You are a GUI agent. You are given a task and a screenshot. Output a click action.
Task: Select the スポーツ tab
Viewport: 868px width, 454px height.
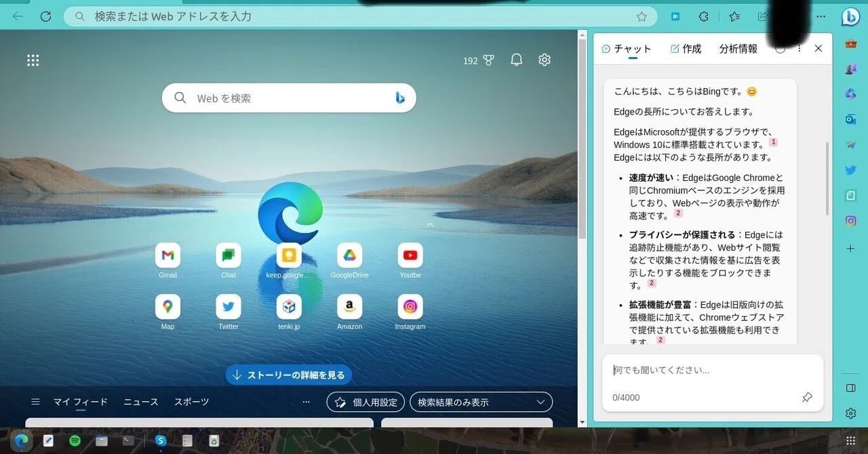point(191,402)
